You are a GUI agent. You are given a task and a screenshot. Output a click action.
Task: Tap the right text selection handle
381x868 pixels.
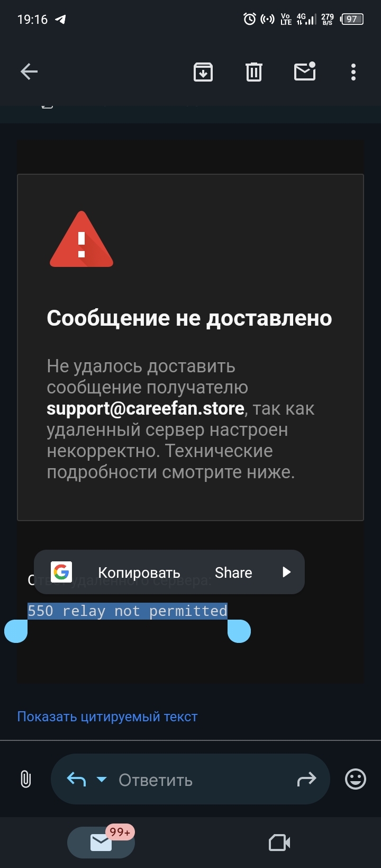239,631
